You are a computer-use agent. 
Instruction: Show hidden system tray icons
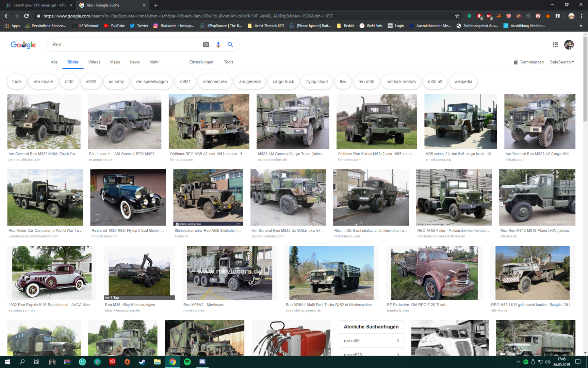[518, 362]
